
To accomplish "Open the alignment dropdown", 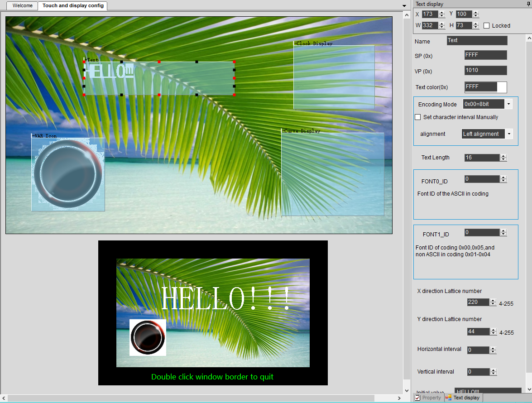I will click(x=509, y=134).
